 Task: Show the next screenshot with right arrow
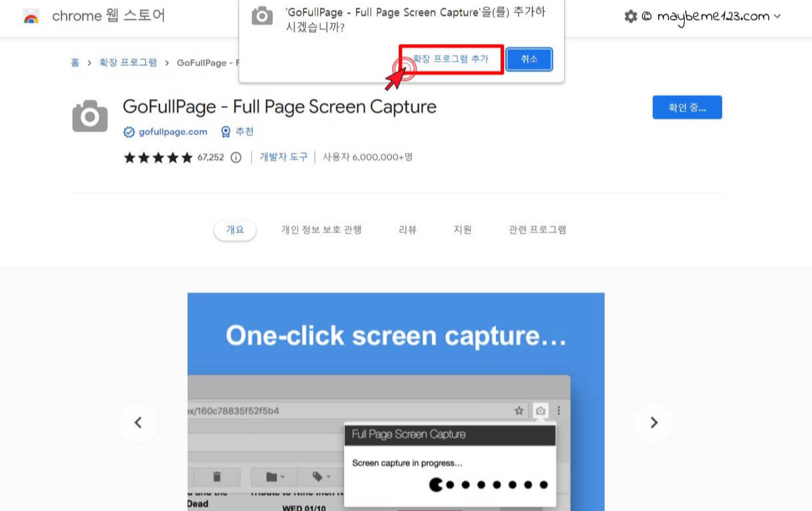(653, 422)
